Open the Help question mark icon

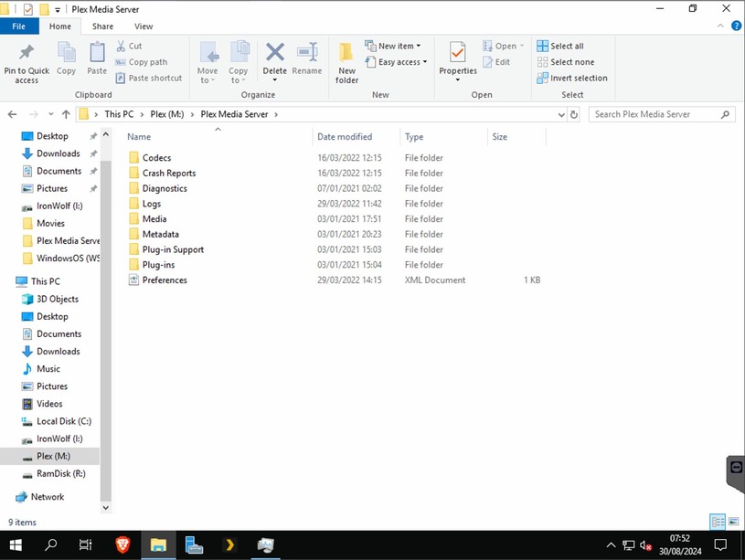(x=737, y=26)
